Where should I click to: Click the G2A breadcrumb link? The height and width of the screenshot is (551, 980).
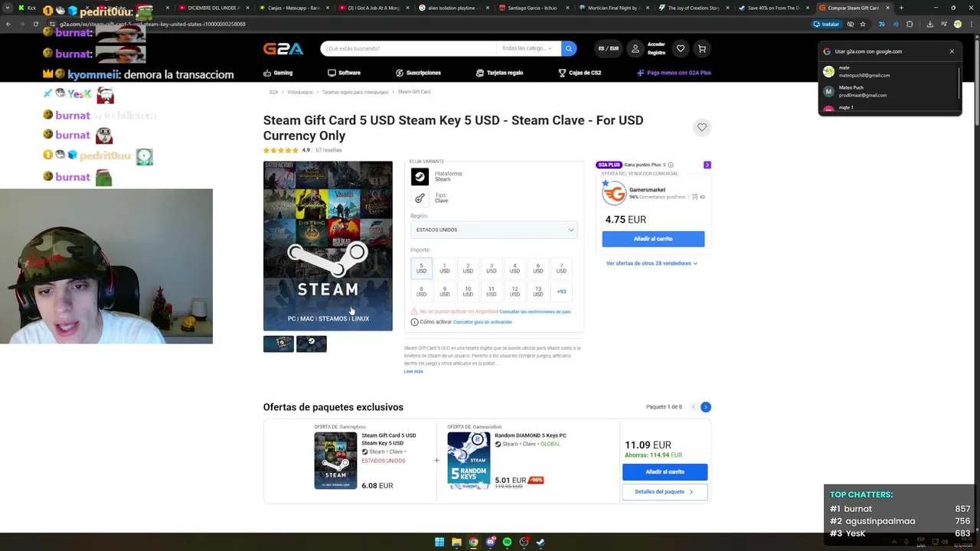click(x=273, y=92)
